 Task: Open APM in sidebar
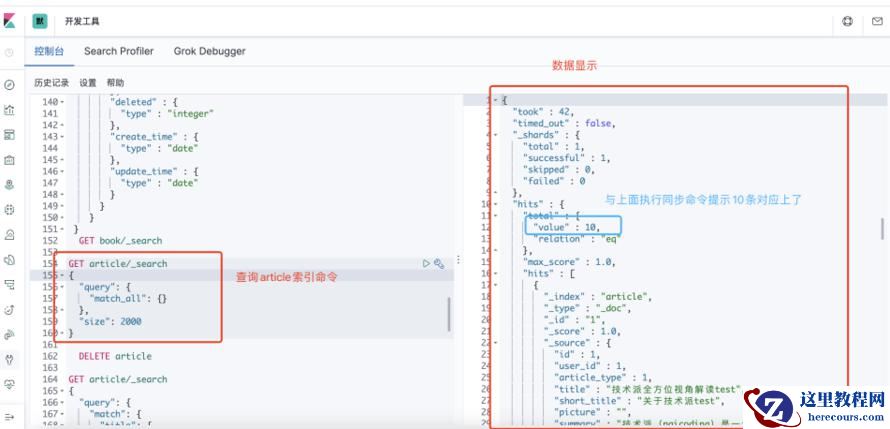point(9,285)
